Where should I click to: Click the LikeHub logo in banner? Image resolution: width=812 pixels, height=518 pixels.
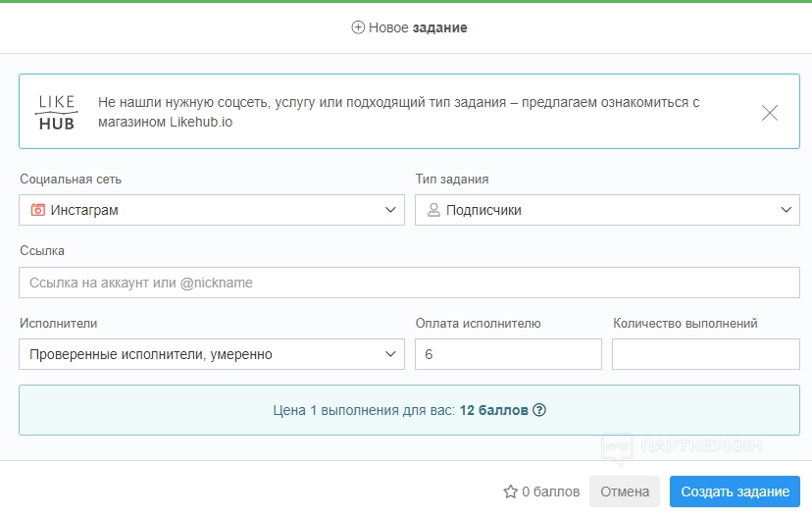point(56,112)
